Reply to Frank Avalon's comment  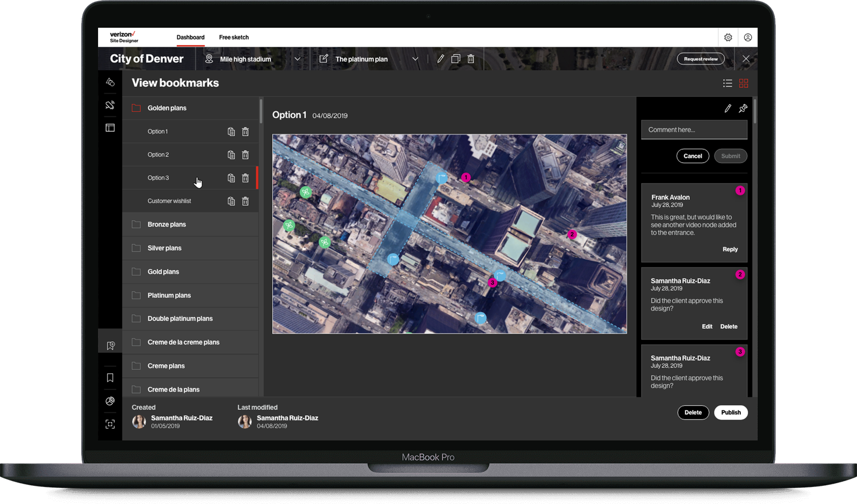[730, 249]
